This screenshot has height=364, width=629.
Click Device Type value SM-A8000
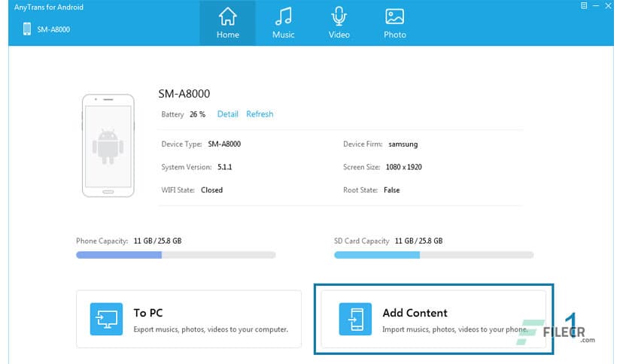click(x=224, y=144)
